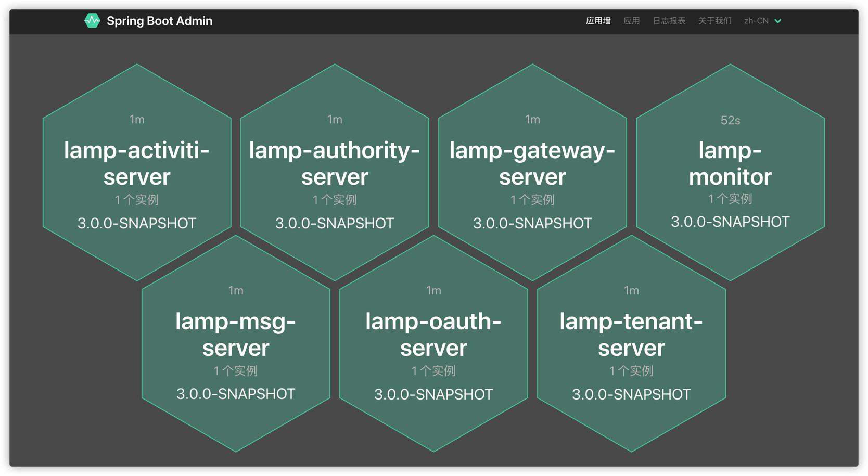Open the lamp-monitor application hexagon
The width and height of the screenshot is (868, 476).
[x=730, y=163]
